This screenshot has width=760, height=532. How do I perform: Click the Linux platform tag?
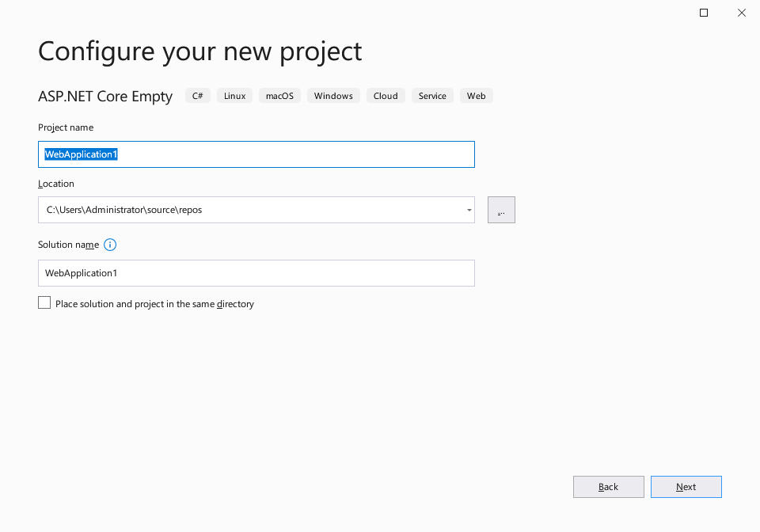point(234,96)
